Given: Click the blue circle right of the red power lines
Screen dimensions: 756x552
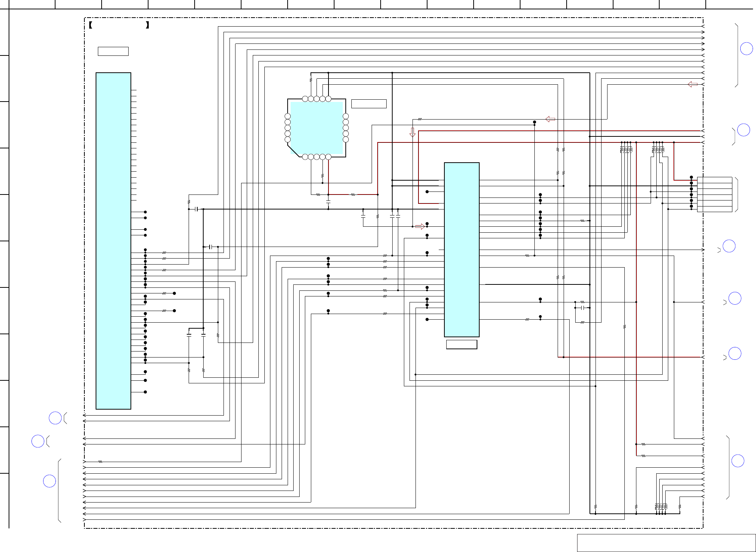Looking at the screenshot, I should (744, 130).
